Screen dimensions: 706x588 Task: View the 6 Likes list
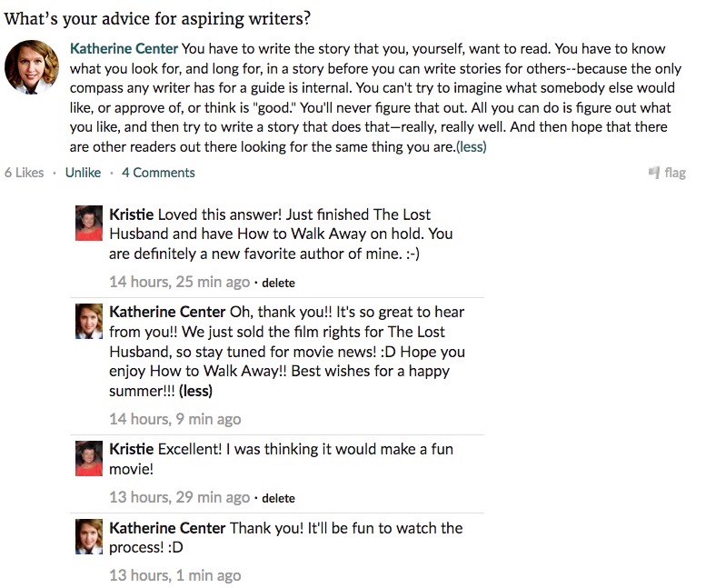(24, 173)
